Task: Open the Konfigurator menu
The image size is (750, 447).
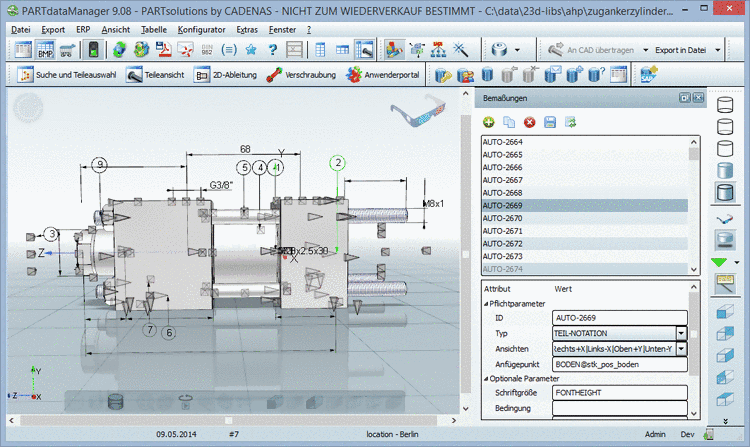Action: pos(201,30)
